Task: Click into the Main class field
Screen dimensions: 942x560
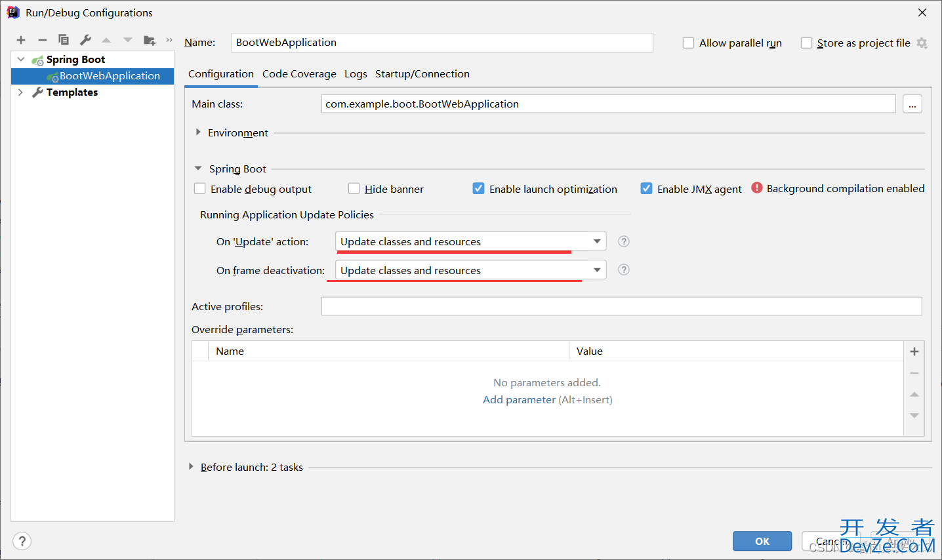Action: (608, 104)
